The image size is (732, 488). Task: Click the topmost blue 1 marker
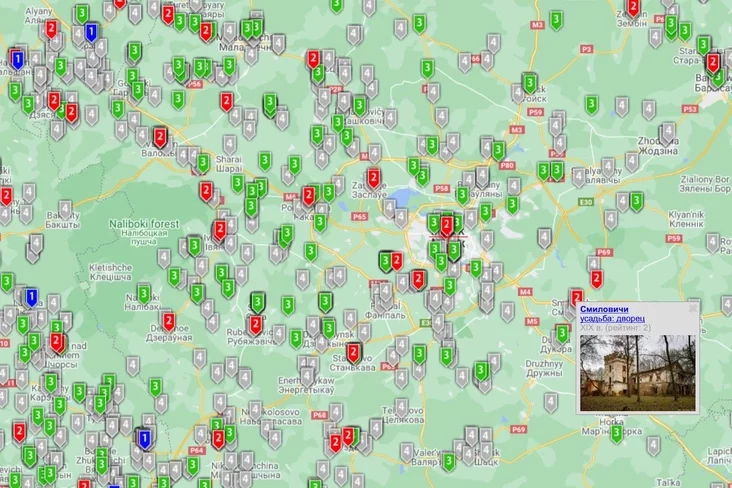92,32
